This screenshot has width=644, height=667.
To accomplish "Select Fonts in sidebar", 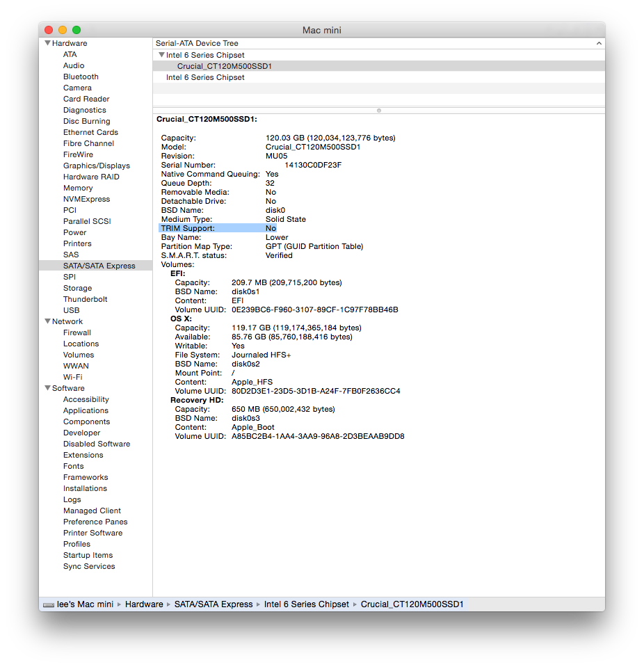I will coord(74,466).
